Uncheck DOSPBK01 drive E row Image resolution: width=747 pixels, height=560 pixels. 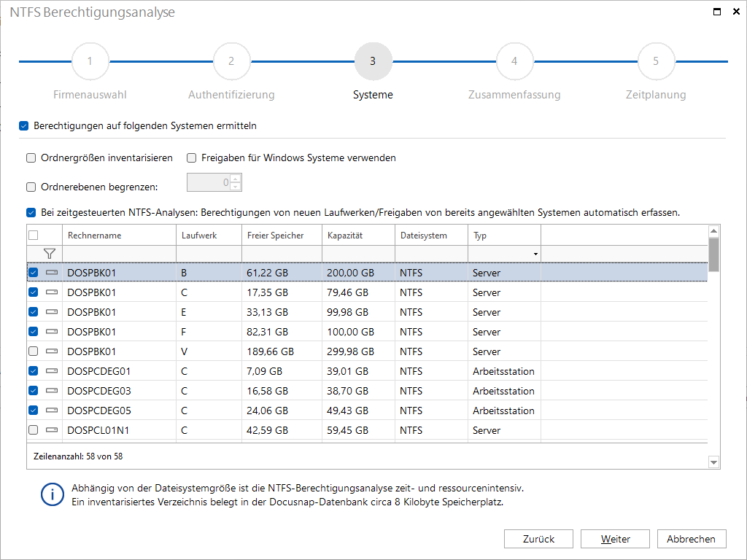point(34,312)
